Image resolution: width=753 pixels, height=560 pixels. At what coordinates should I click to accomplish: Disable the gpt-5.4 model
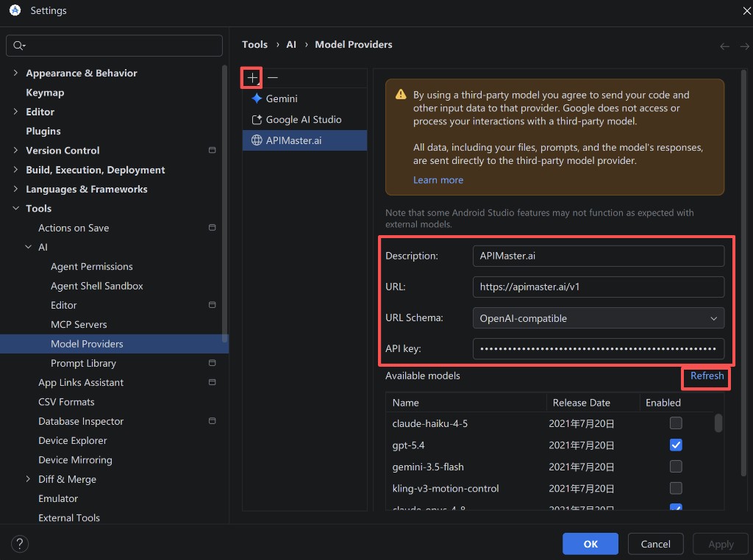pyautogui.click(x=676, y=445)
